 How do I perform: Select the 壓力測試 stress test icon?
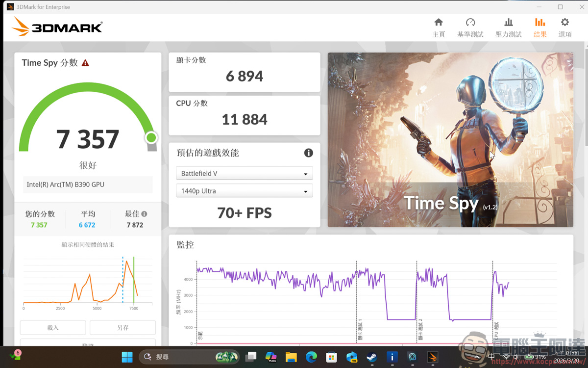pyautogui.click(x=508, y=27)
